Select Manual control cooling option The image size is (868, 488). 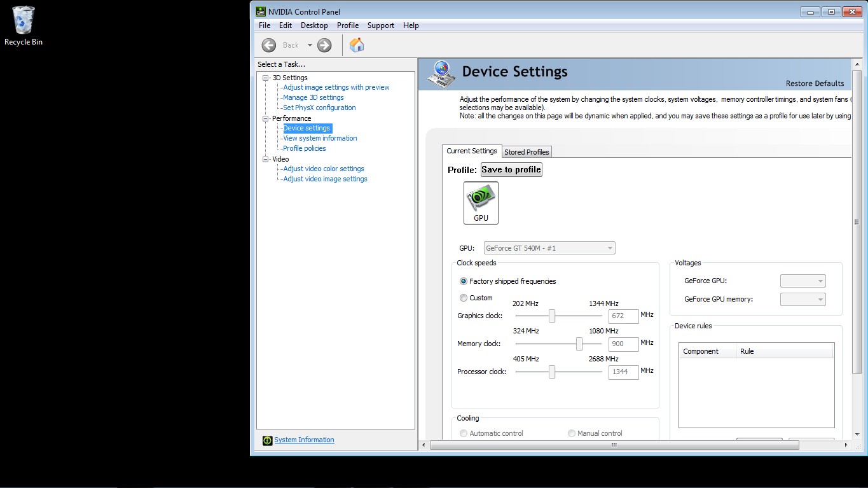tap(595, 433)
